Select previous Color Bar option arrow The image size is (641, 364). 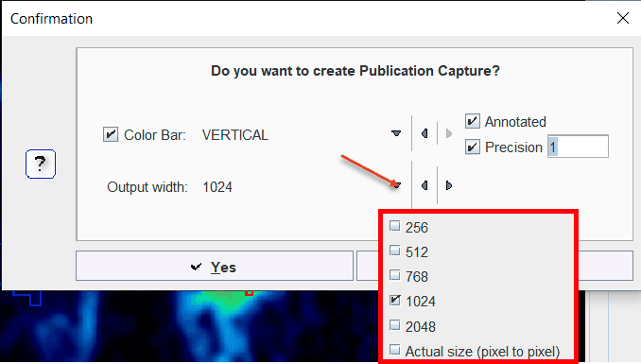coord(424,133)
